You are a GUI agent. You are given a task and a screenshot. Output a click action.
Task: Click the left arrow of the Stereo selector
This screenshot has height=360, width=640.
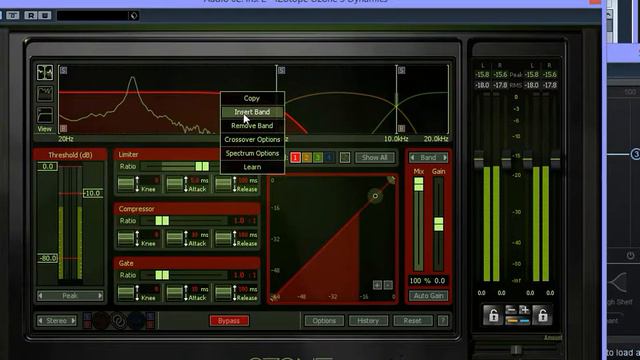[40, 321]
